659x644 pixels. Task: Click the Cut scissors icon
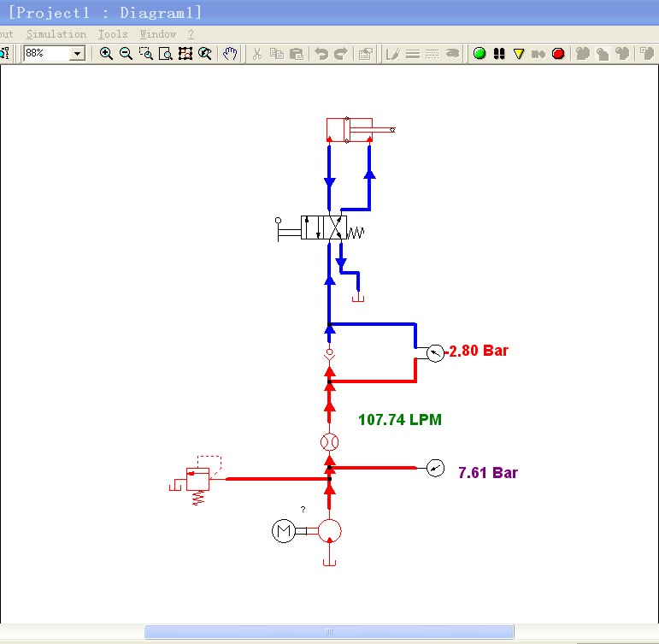257,53
